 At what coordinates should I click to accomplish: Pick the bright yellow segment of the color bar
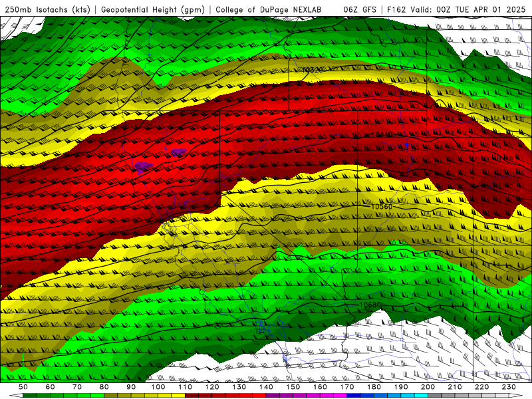(178, 396)
